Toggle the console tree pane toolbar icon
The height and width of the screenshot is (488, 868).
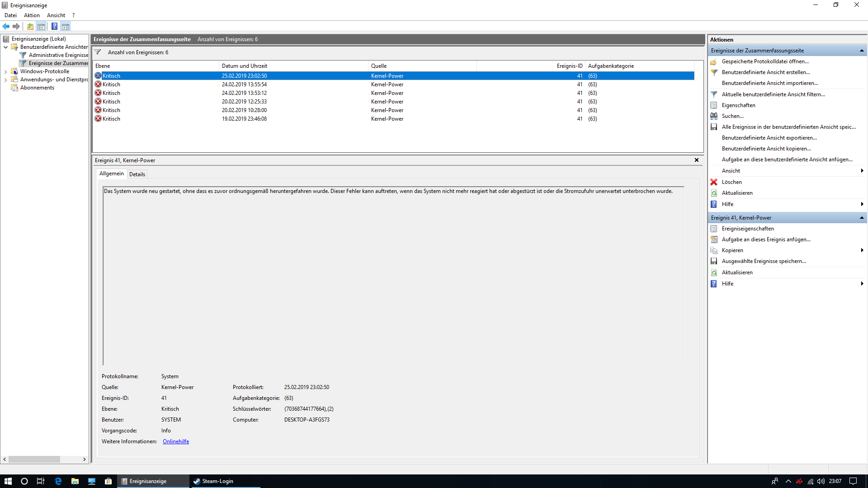tap(41, 26)
